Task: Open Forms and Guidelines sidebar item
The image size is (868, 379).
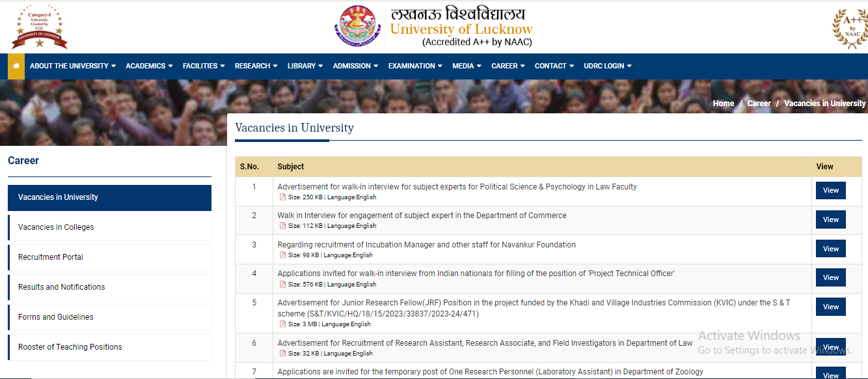Action: 109,317
